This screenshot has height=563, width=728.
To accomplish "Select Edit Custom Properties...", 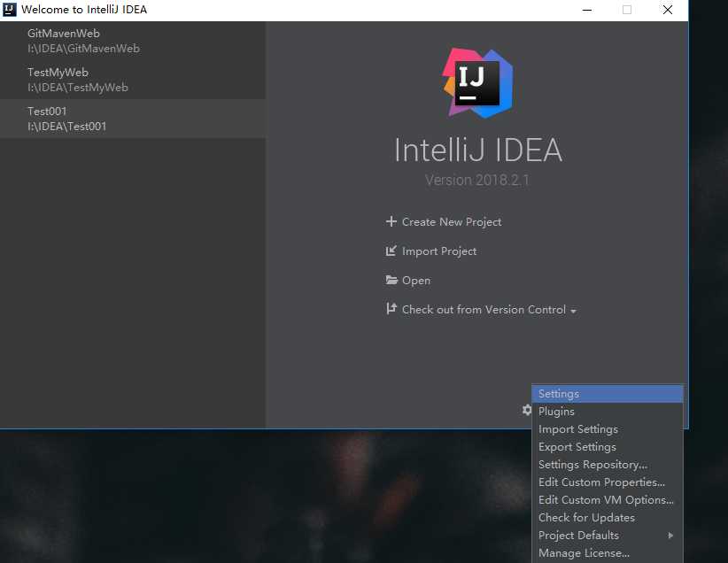I will pos(608,482).
